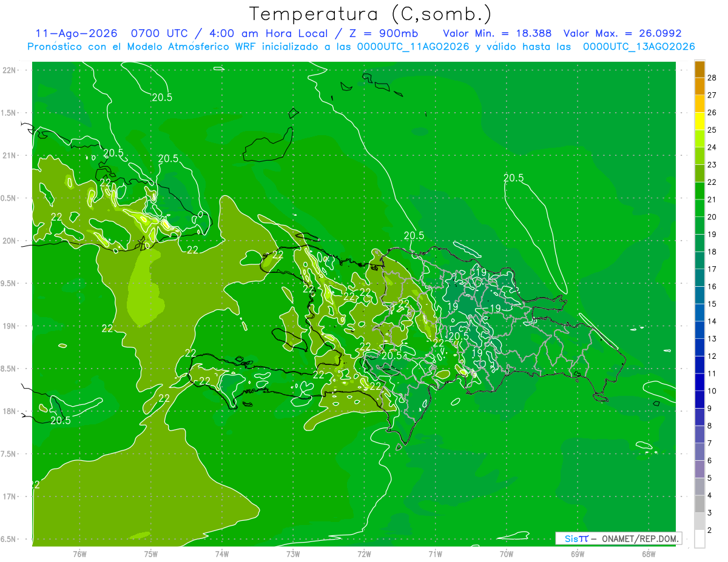Click the title 'Temperatura (C,somb.)'
The width and height of the screenshot is (728, 562).
click(x=370, y=14)
